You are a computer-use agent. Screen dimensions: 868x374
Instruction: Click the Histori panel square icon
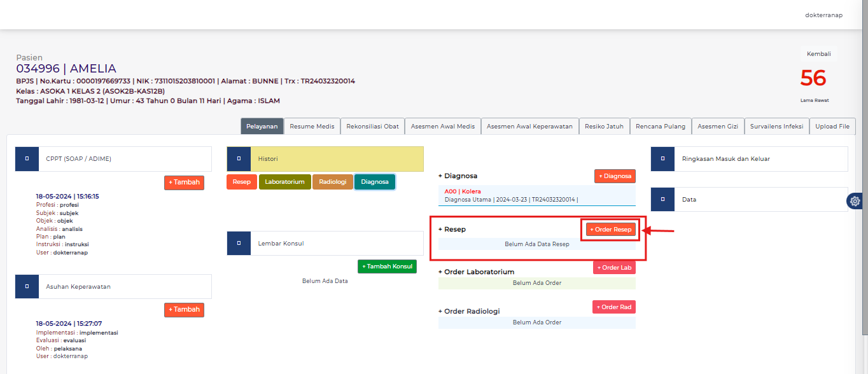click(239, 158)
